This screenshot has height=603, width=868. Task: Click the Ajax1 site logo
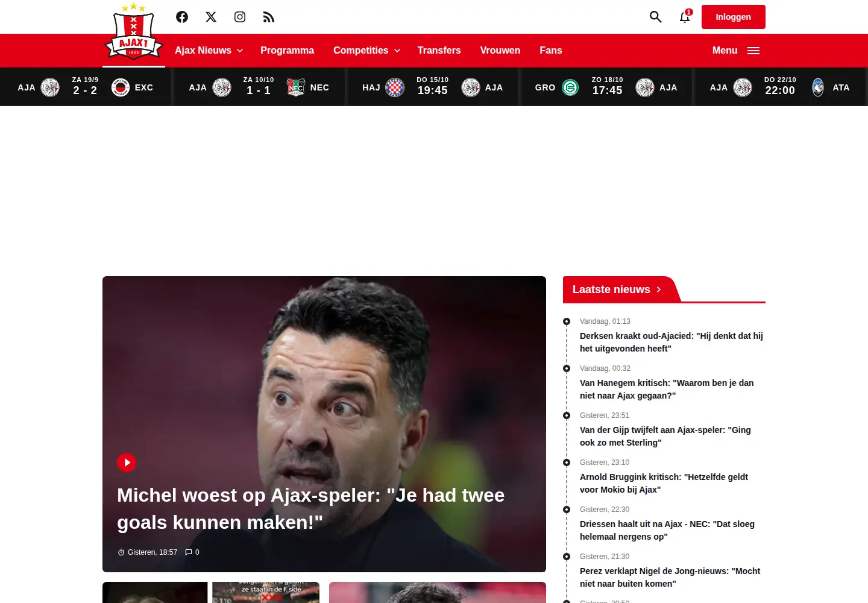[134, 32]
